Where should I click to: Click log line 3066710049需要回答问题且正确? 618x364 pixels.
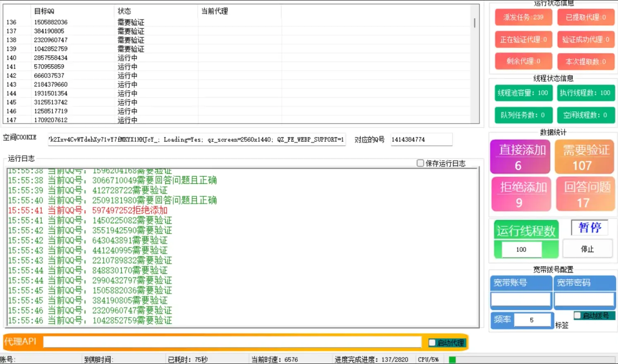[113, 180]
